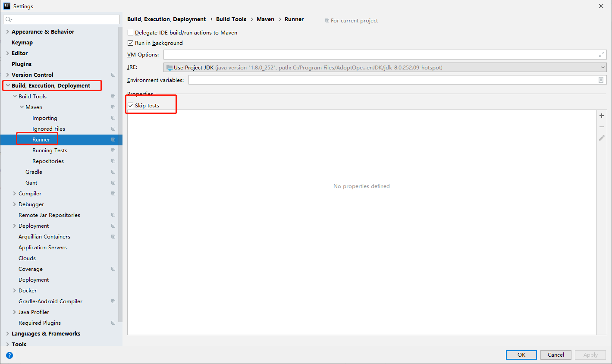Screen dimensions: 612x364
Task: Open Importing under Maven
Action: click(x=45, y=118)
